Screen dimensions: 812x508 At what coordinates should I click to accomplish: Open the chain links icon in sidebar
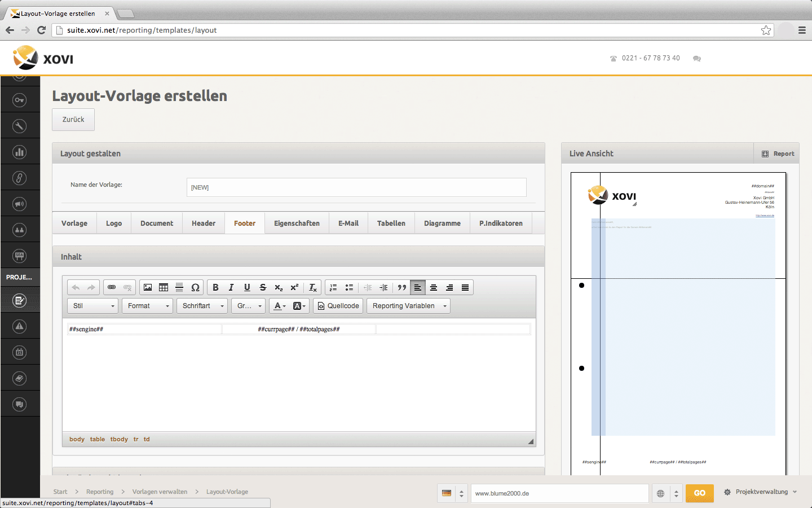point(20,178)
